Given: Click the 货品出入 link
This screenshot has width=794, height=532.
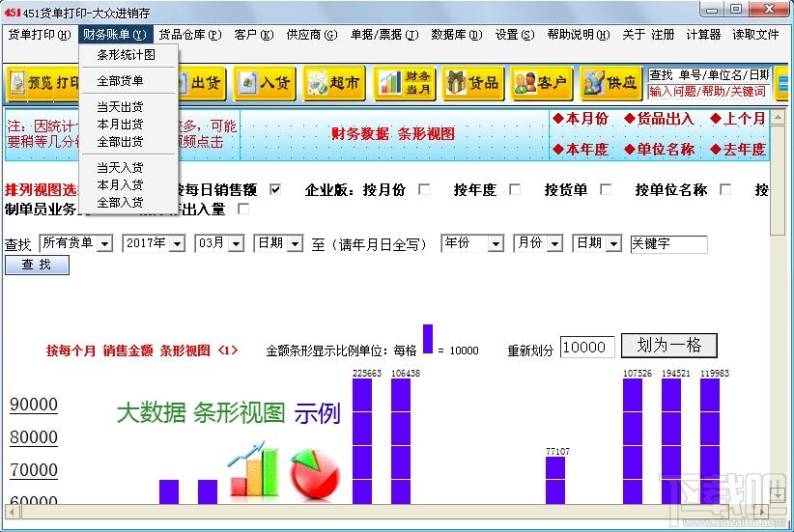Looking at the screenshot, I should [x=659, y=119].
